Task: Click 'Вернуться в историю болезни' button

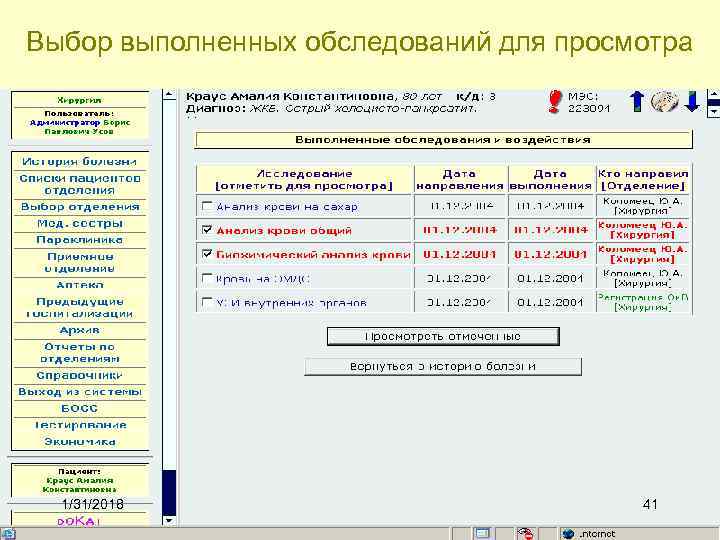Action: click(443, 366)
